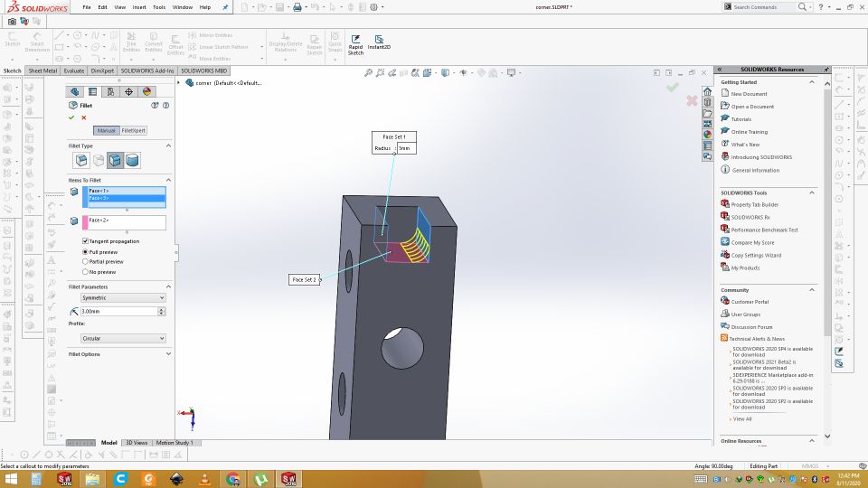The image size is (868, 488).
Task: Select the Partial preview radio button
Action: [x=85, y=262]
